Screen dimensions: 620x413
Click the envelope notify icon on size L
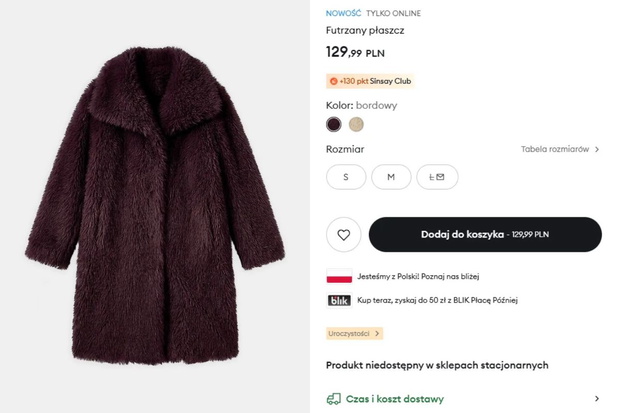[x=440, y=177]
